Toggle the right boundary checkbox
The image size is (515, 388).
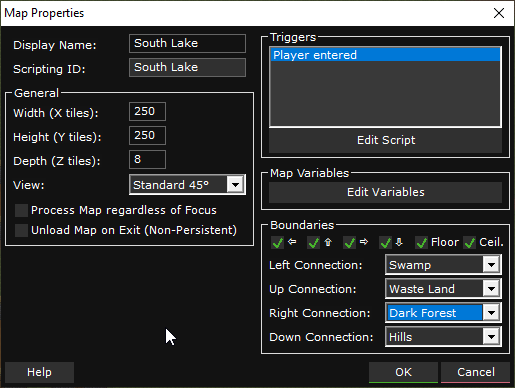pos(349,243)
